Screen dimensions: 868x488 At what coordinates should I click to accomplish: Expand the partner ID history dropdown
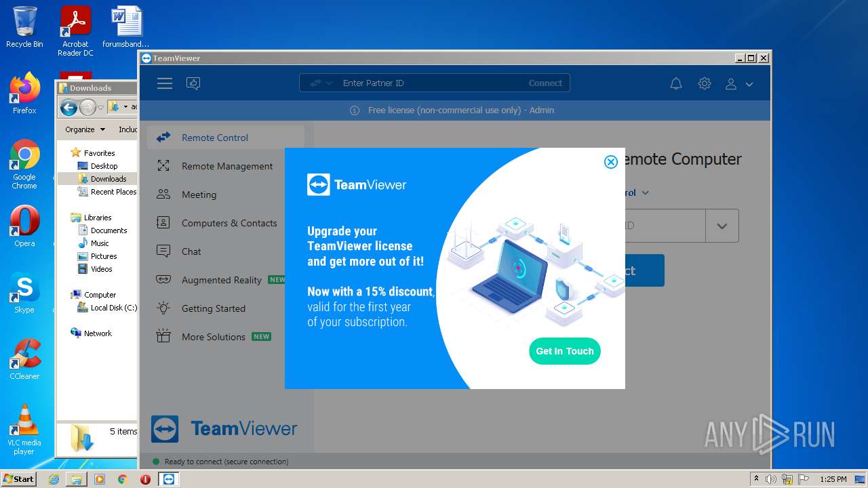click(722, 226)
